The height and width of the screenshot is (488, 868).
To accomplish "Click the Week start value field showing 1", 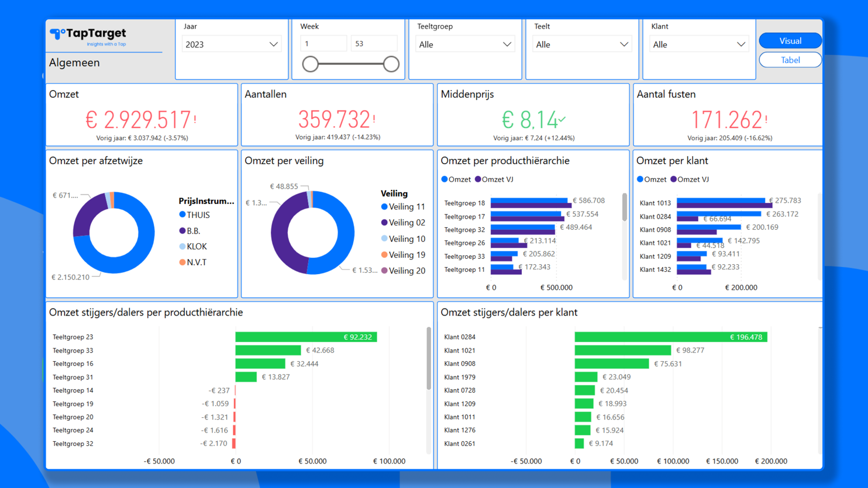I will (323, 44).
